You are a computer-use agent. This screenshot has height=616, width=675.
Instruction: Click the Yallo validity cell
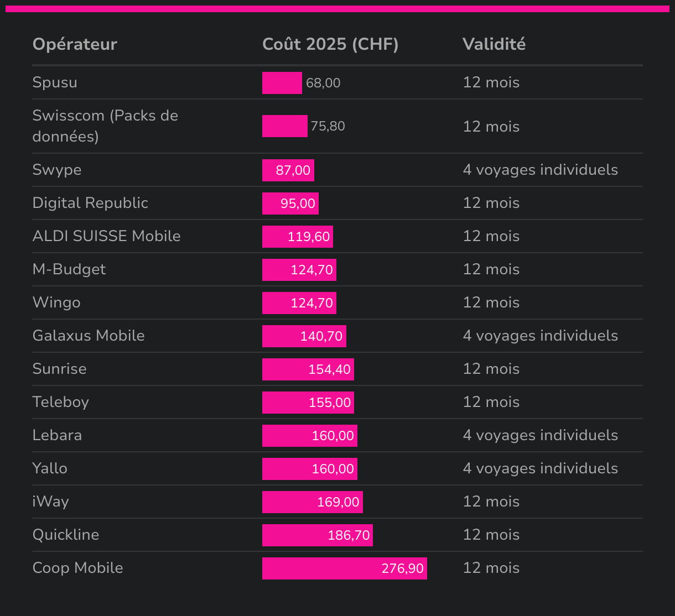[x=540, y=468]
